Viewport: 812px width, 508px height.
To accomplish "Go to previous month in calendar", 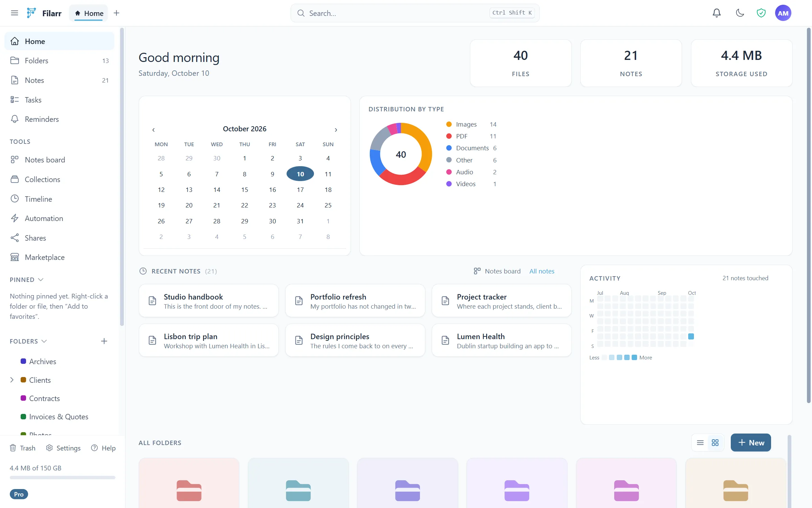I will (153, 130).
